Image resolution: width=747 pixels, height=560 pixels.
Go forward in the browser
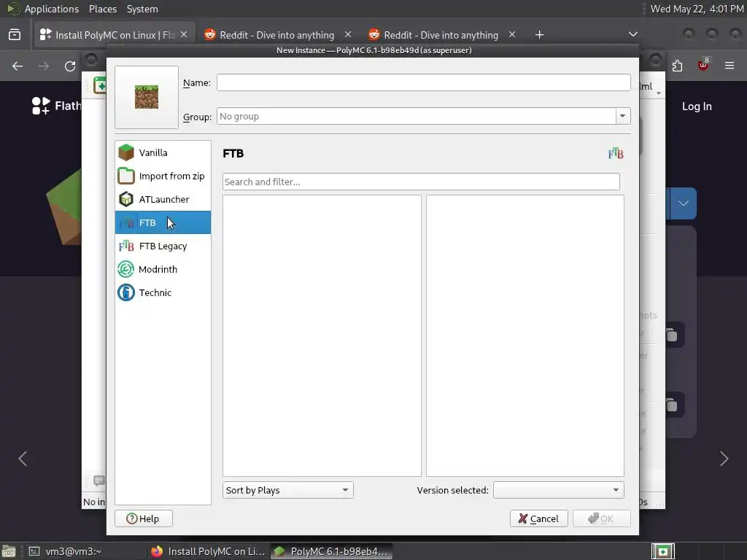click(x=44, y=66)
